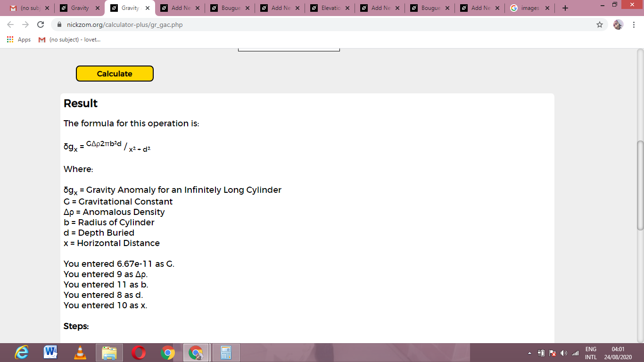
Task: Click 'You entered 10 as x.' text
Action: click(106, 305)
